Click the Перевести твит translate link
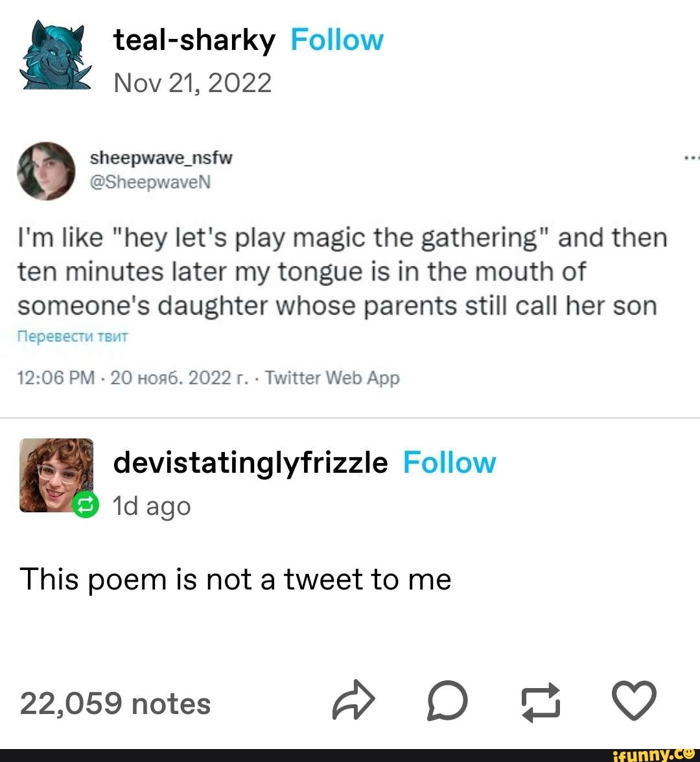The height and width of the screenshot is (762, 700). [x=73, y=337]
